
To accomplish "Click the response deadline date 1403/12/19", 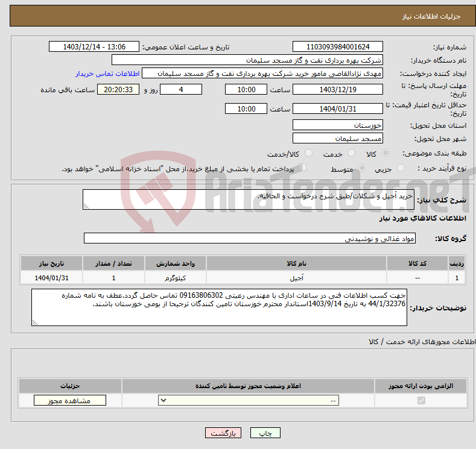I will 338,89.
